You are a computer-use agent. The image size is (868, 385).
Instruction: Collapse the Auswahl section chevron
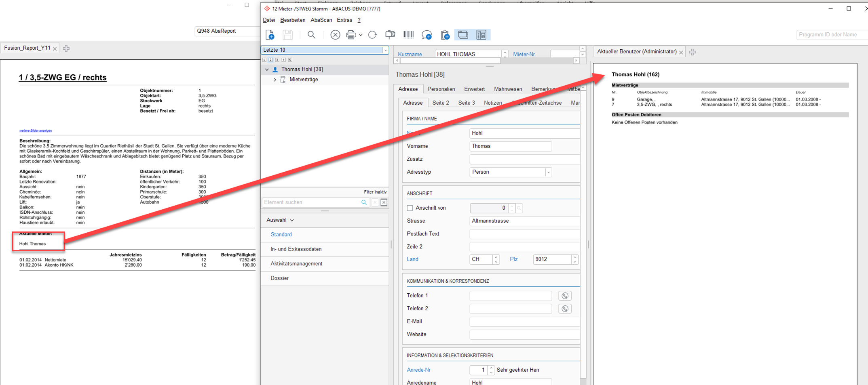(292, 220)
